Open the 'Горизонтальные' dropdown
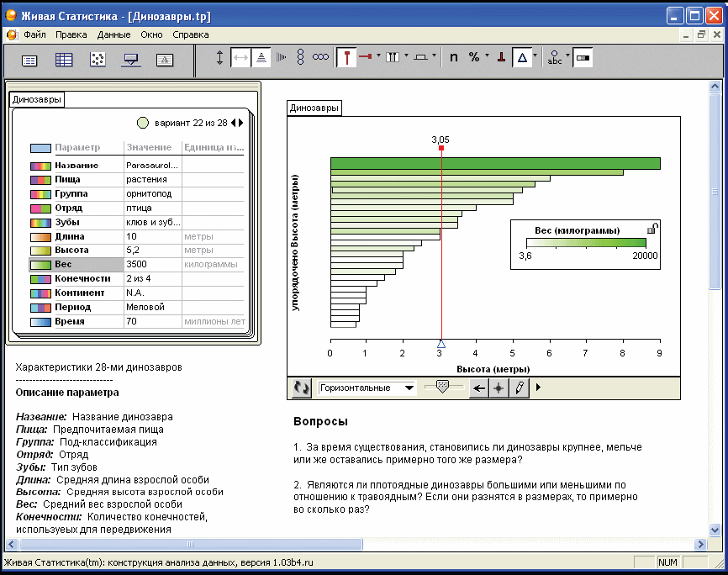The width and height of the screenshot is (728, 575). [x=409, y=388]
